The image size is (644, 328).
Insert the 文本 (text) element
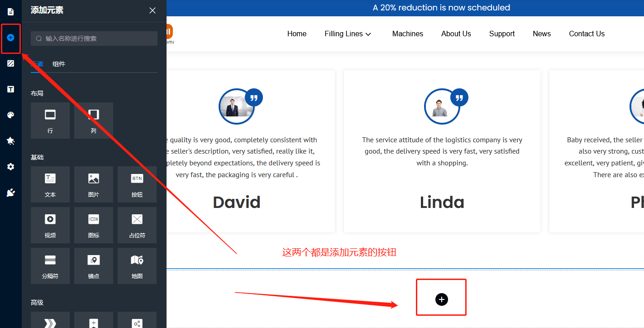click(x=50, y=184)
